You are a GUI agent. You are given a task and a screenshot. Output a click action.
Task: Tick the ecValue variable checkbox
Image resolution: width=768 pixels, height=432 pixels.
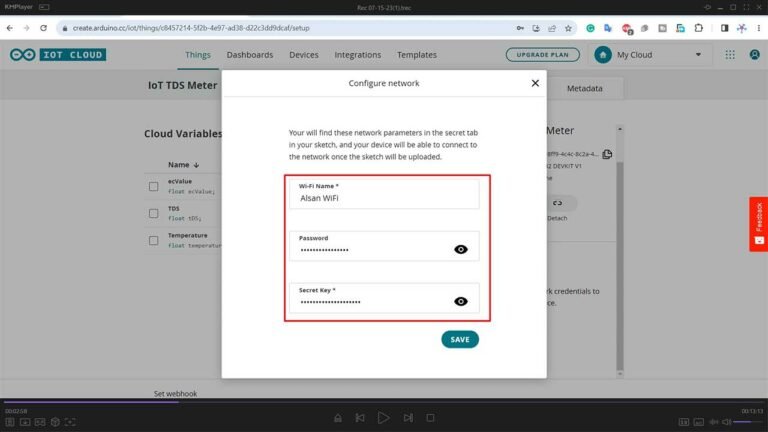154,186
